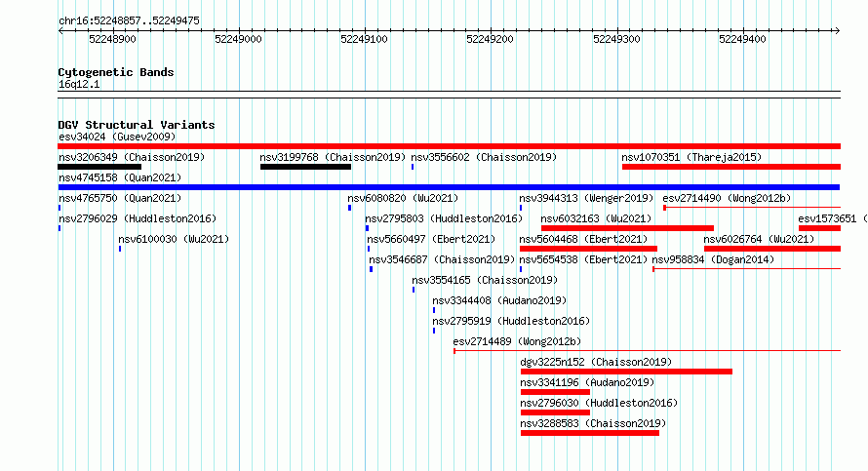This screenshot has height=471, width=868.
Task: Open nsv3341196 (Audano2019) variant label
Action: click(587, 382)
